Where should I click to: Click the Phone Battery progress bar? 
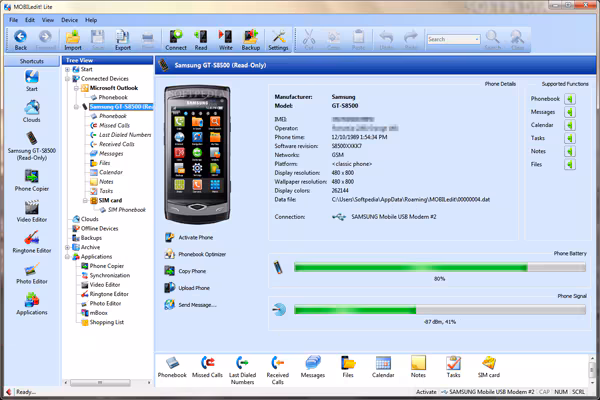440,267
